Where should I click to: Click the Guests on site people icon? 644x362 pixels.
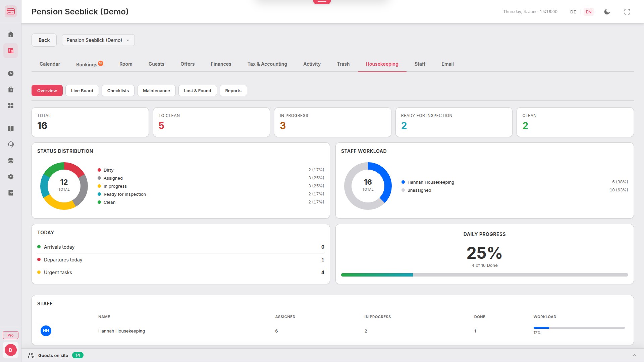click(x=31, y=355)
